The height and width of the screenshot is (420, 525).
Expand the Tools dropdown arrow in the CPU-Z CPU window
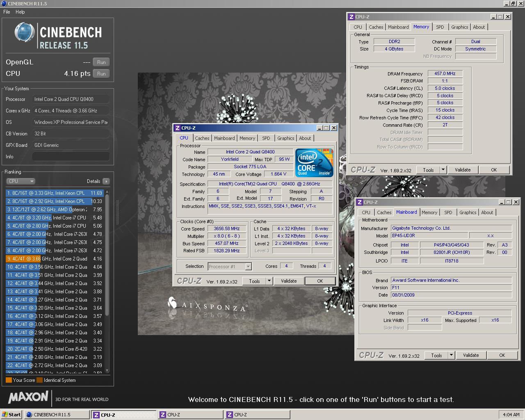tap(269, 281)
